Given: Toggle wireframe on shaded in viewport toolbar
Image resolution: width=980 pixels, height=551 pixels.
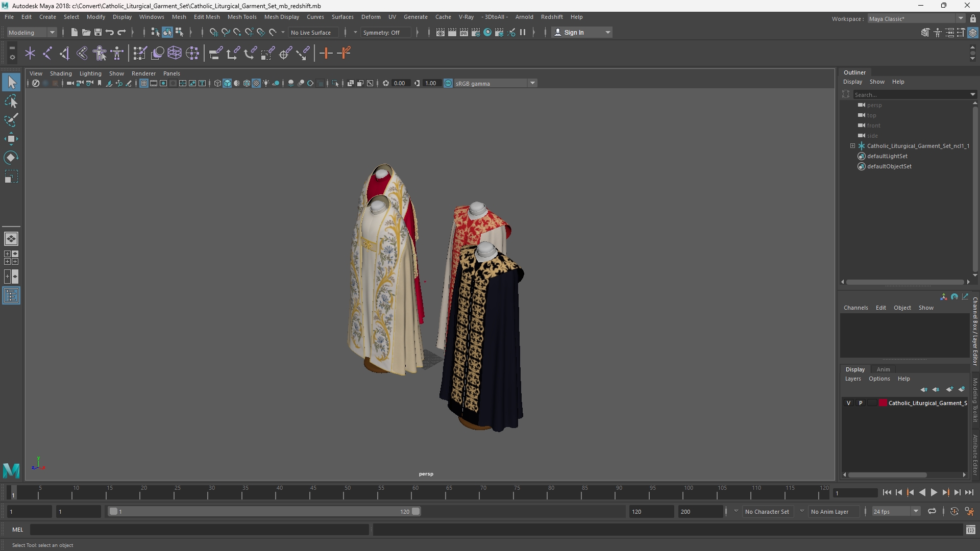Looking at the screenshot, I should point(247,83).
